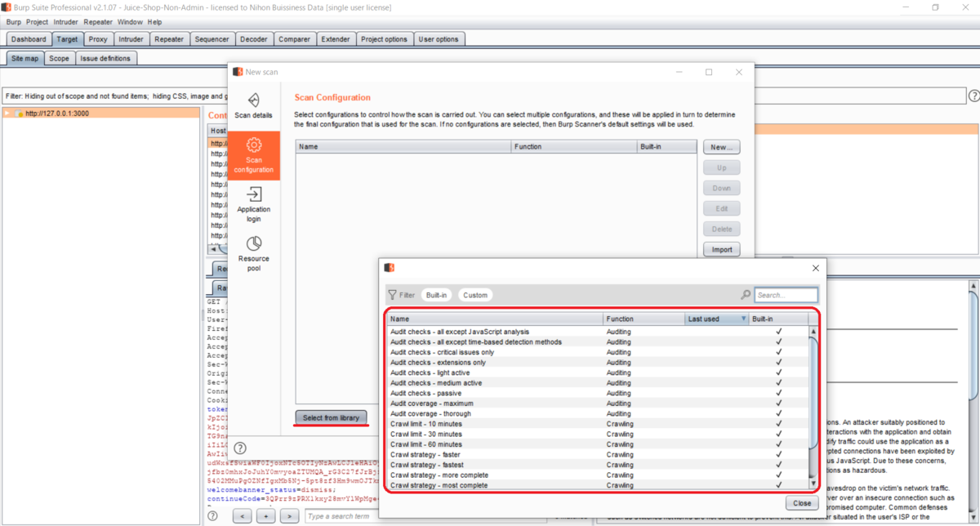Switch to the Sequencer tab

tap(212, 39)
